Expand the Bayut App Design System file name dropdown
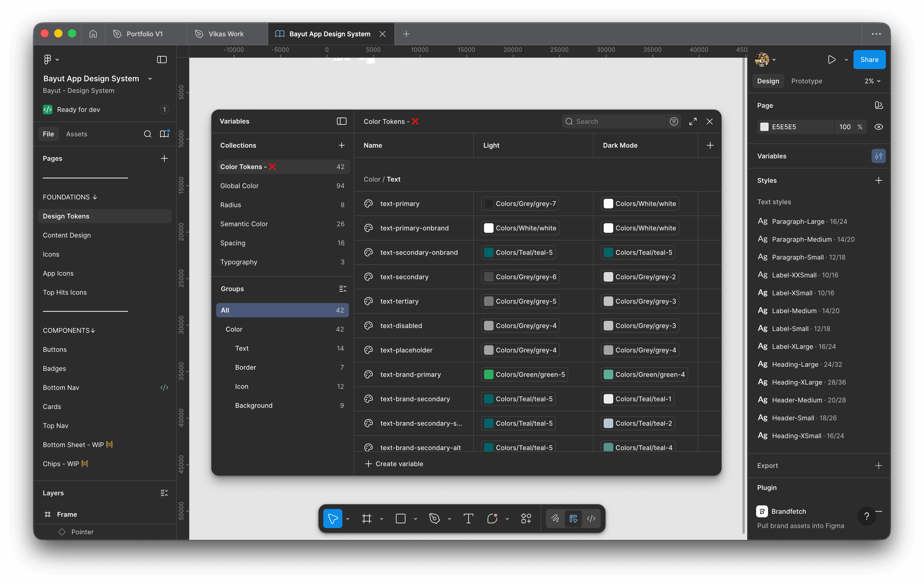924x584 pixels. point(150,78)
